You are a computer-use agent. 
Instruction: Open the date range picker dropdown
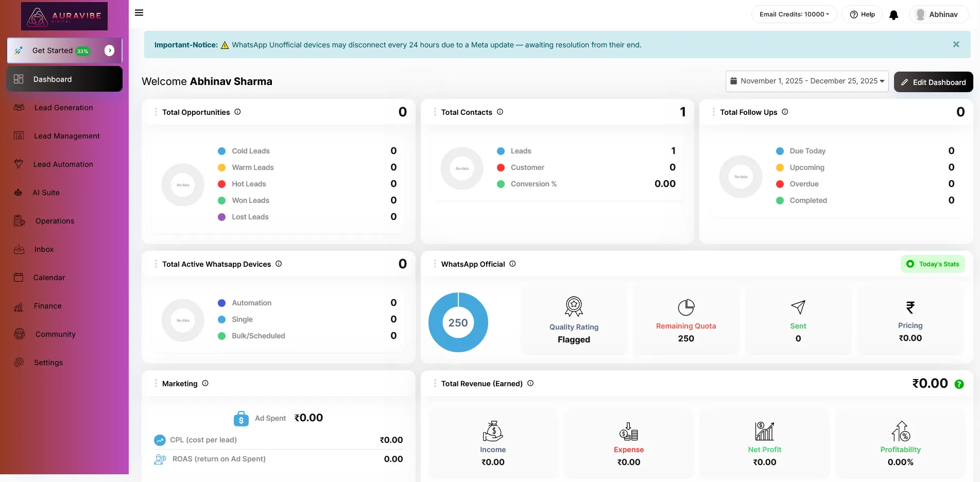click(806, 81)
